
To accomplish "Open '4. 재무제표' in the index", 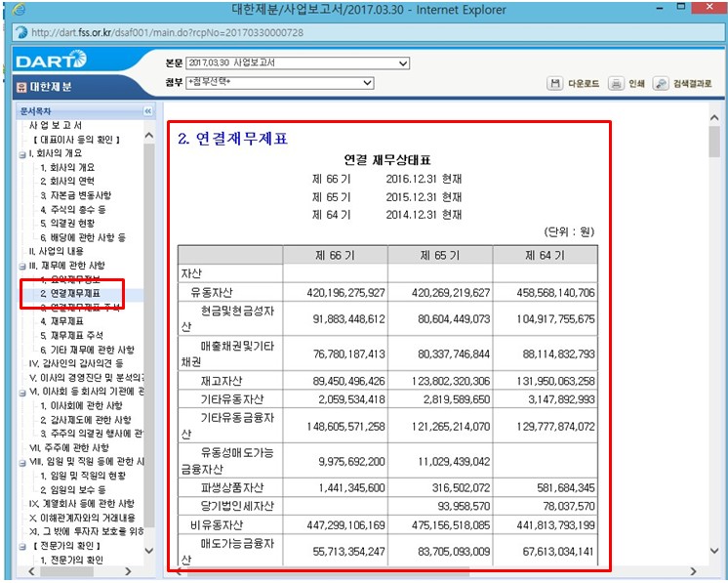I will [61, 321].
